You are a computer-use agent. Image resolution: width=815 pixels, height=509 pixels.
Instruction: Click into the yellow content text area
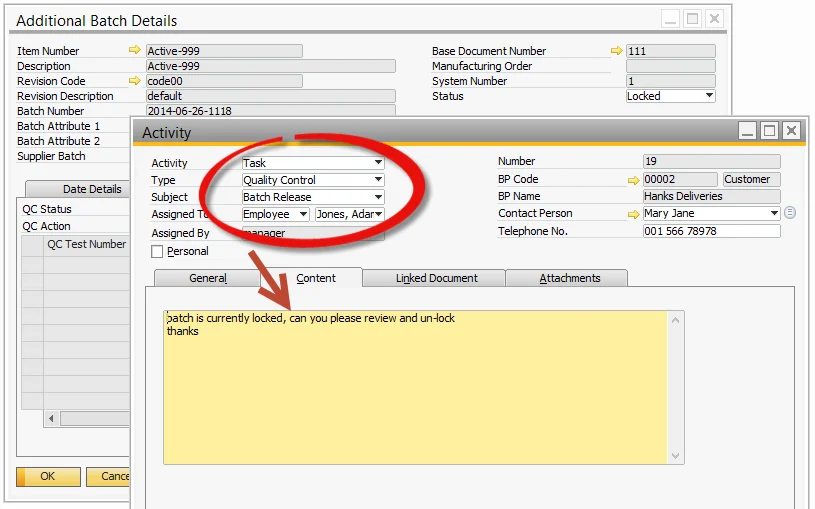pyautogui.click(x=415, y=387)
